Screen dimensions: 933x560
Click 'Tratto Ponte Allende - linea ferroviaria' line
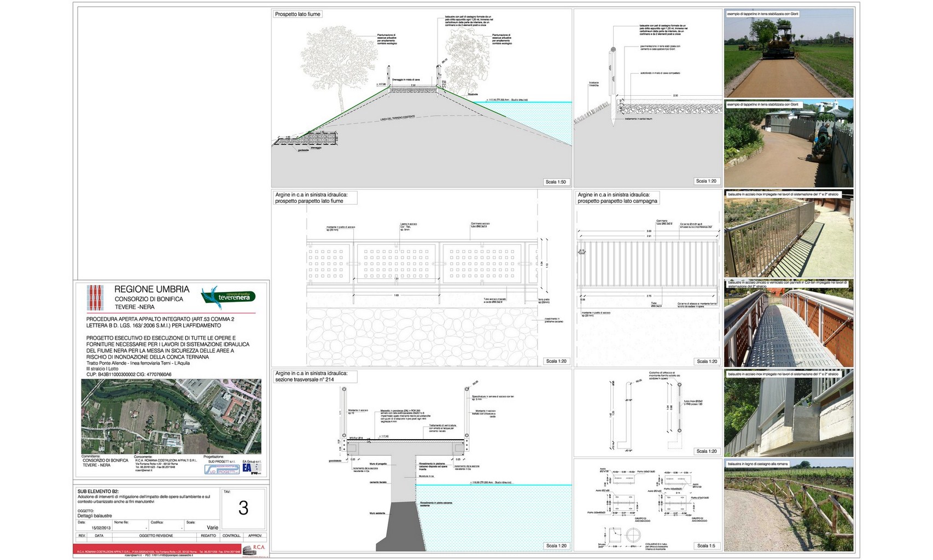[x=138, y=364]
